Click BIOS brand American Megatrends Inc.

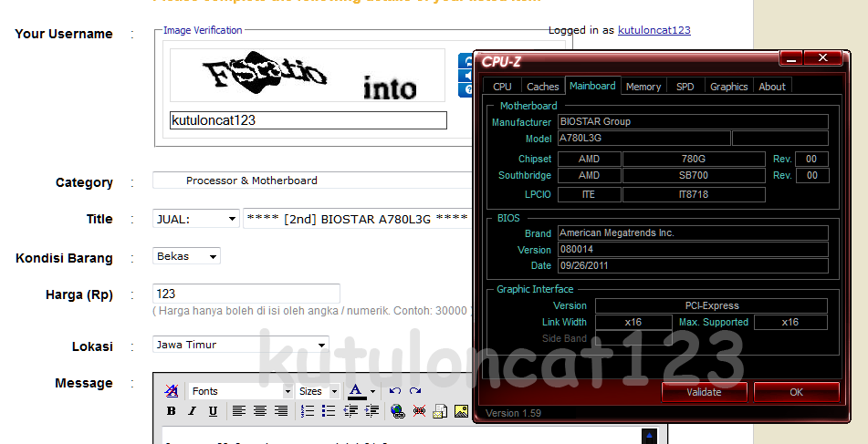(x=693, y=232)
